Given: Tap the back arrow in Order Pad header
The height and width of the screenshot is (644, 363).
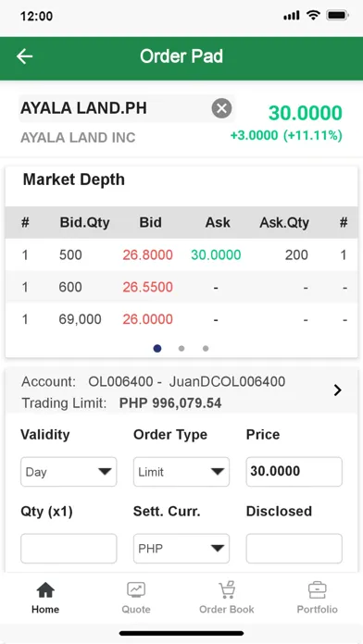Looking at the screenshot, I should point(24,56).
